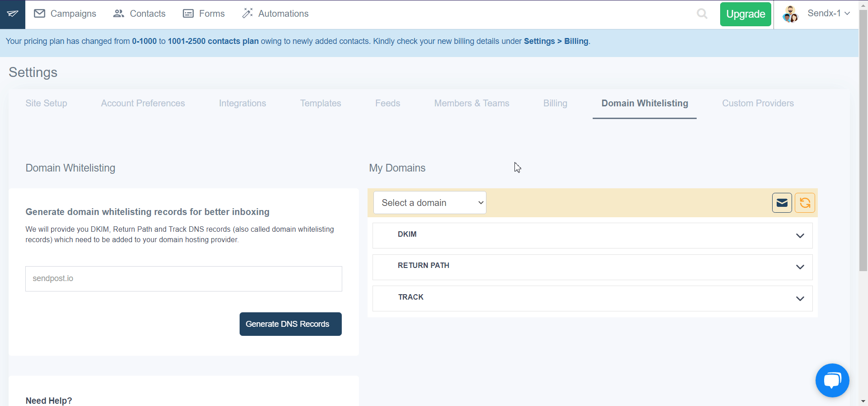Image resolution: width=868 pixels, height=406 pixels.
Task: Switch to the Billing tab
Action: (555, 103)
